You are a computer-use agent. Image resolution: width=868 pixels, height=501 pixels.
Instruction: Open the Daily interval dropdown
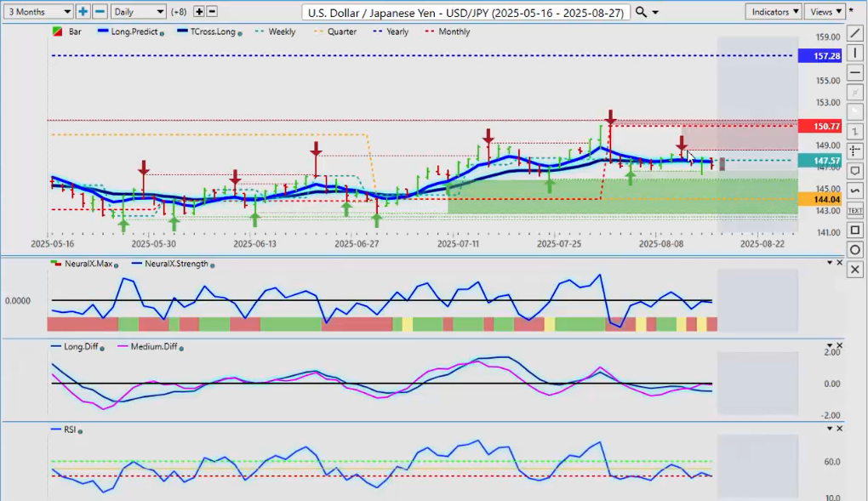[x=138, y=12]
